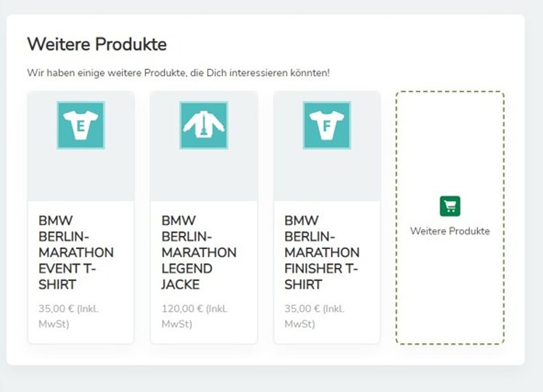This screenshot has height=392, width=543.
Task: Click the 120,00 € price of Legend Jacke
Action: pos(182,309)
